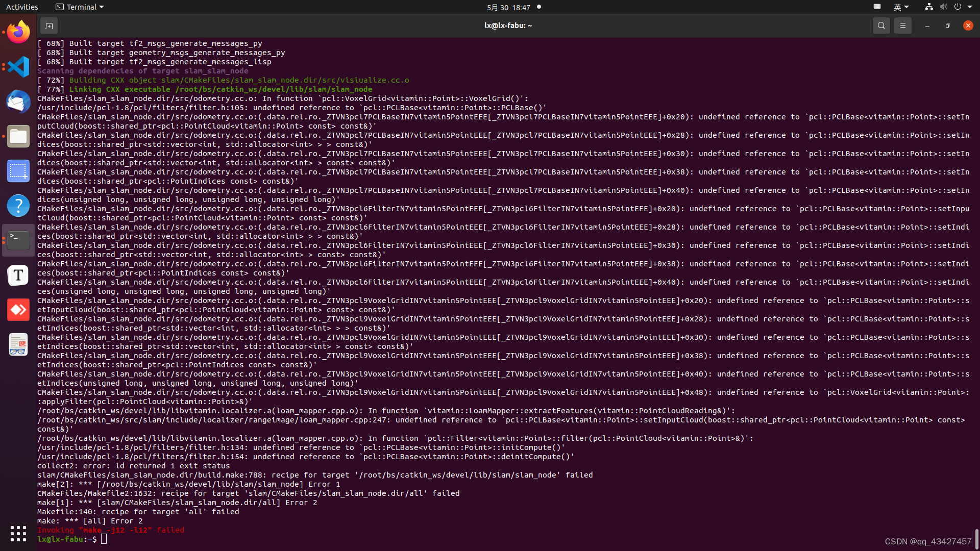Open Thunderbird mail from the dock

point(18,102)
